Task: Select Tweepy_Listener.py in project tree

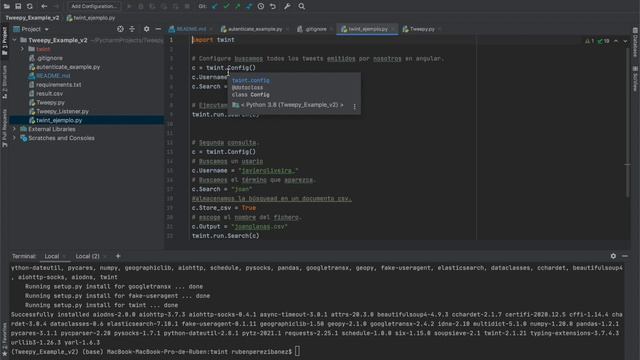Action: click(x=62, y=111)
